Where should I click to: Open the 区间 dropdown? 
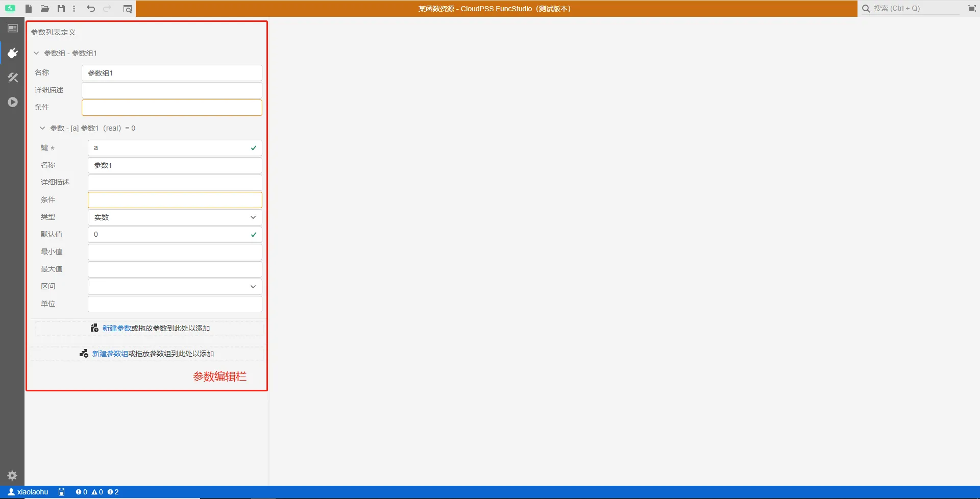(175, 287)
